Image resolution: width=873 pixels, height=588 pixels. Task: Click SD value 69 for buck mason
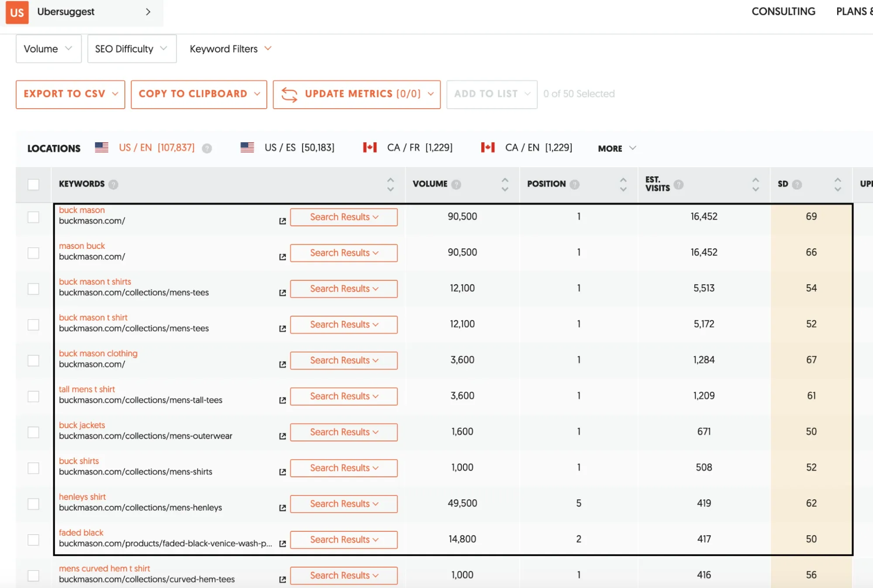811,217
